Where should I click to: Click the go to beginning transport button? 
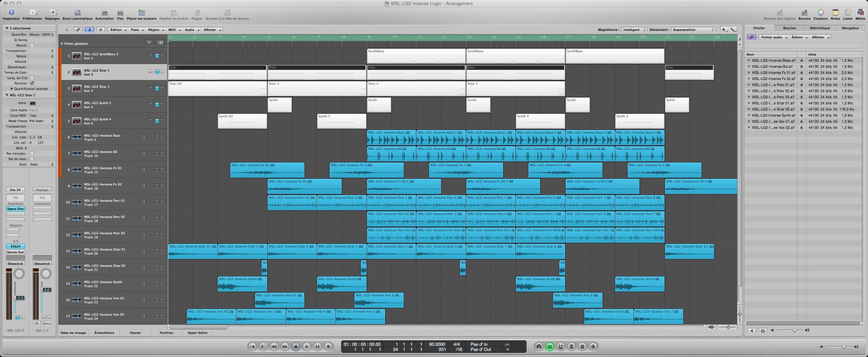(x=252, y=347)
